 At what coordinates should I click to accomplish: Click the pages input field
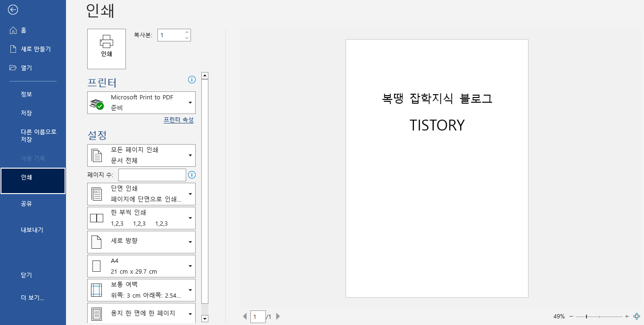(x=152, y=175)
